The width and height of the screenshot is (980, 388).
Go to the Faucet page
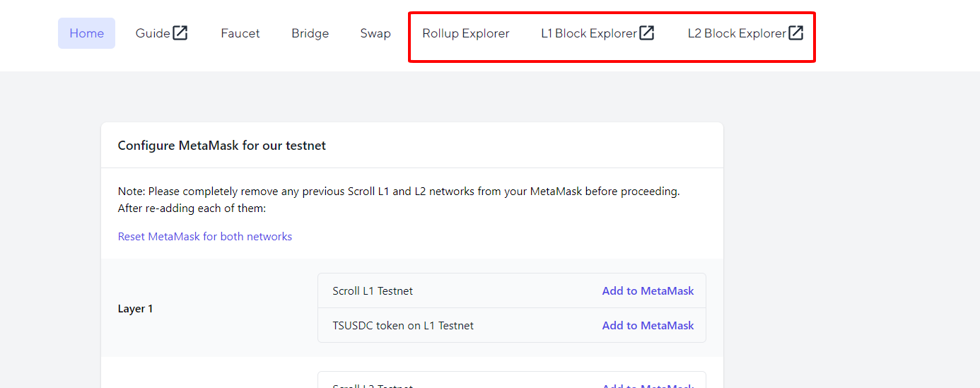click(x=240, y=33)
